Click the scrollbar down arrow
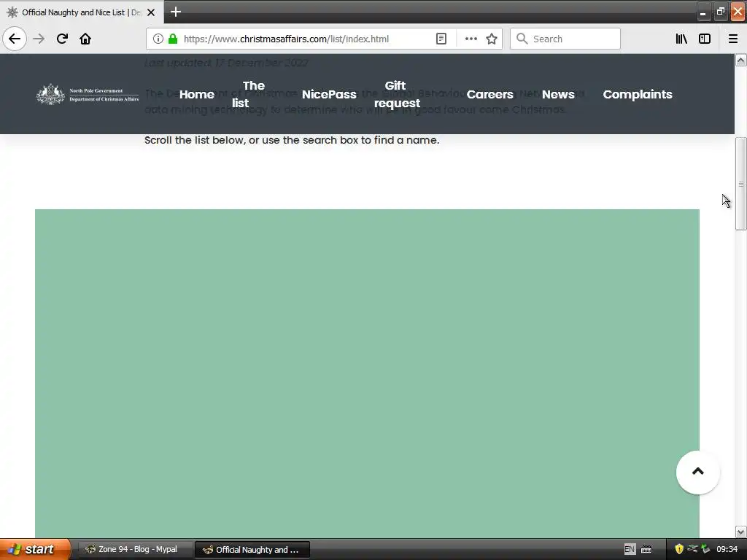 (741, 532)
